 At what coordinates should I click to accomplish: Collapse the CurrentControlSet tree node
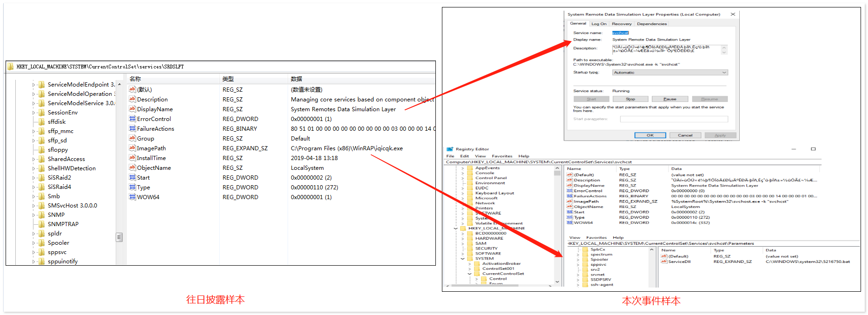tap(470, 274)
